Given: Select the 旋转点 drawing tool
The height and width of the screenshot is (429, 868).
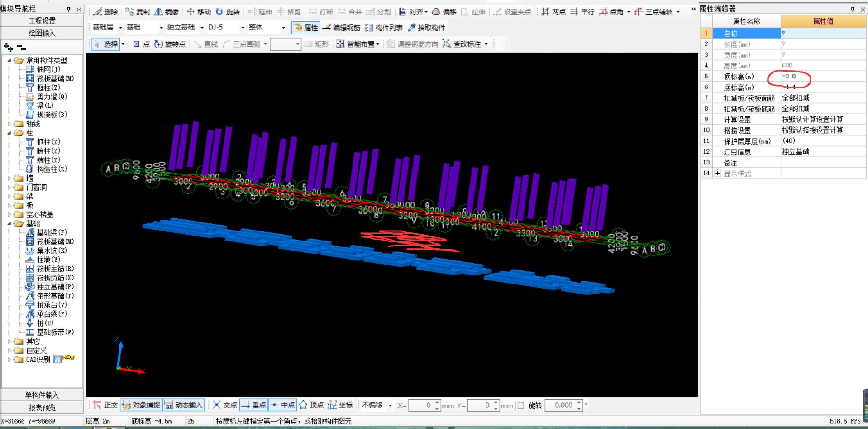Looking at the screenshot, I should tap(170, 44).
